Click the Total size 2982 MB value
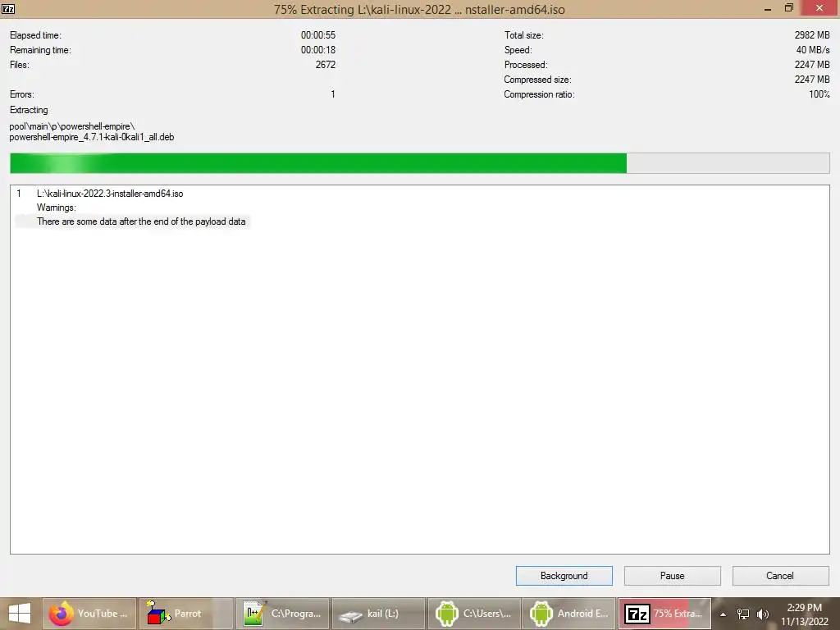Image resolution: width=840 pixels, height=630 pixels. tap(811, 35)
